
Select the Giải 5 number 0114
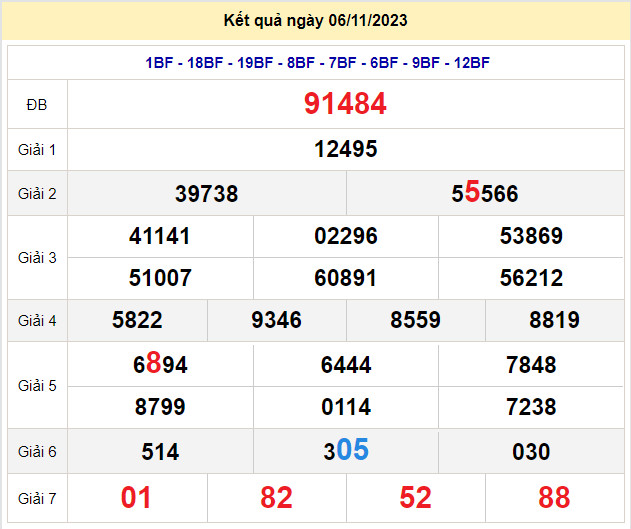pyautogui.click(x=346, y=407)
